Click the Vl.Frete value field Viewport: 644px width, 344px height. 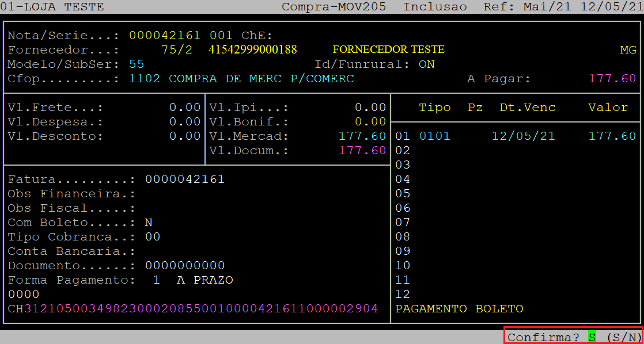pyautogui.click(x=185, y=107)
